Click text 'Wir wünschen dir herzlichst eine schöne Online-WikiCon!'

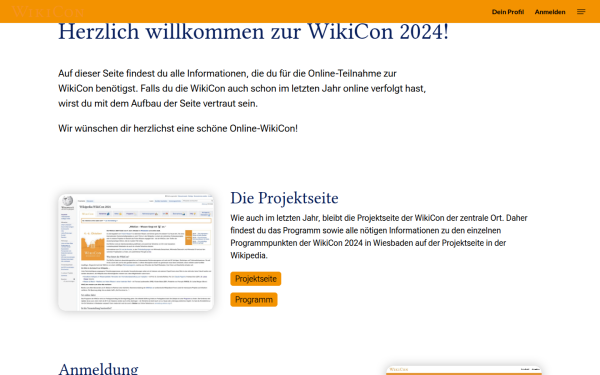tap(178, 129)
